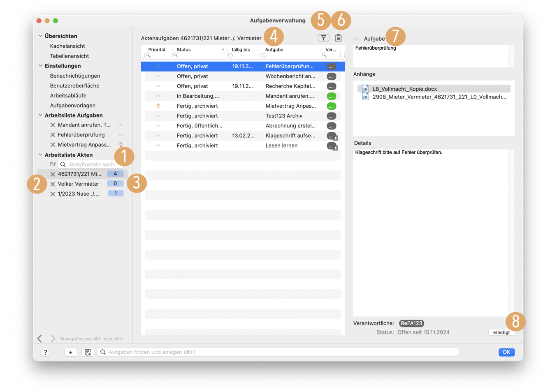Collapse the Einstellungen section

[40, 65]
